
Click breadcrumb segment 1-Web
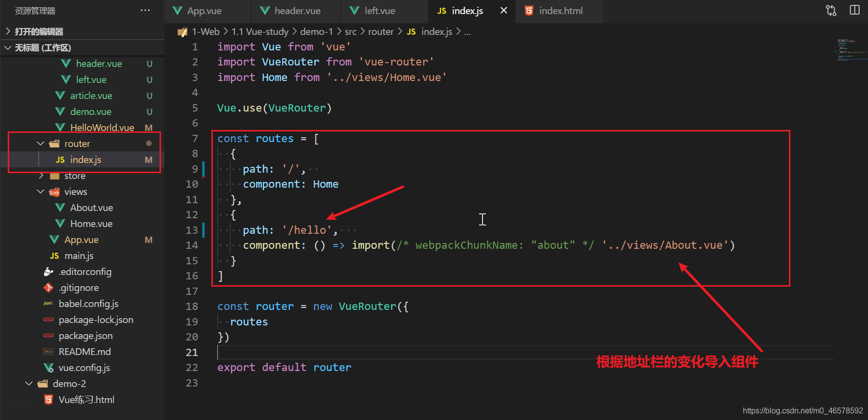[206, 32]
